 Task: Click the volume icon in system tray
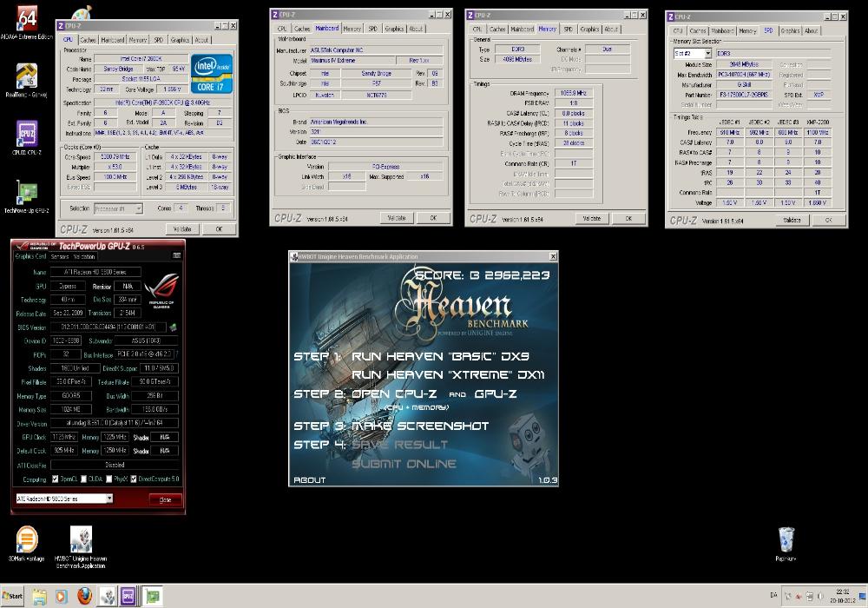pyautogui.click(x=820, y=596)
